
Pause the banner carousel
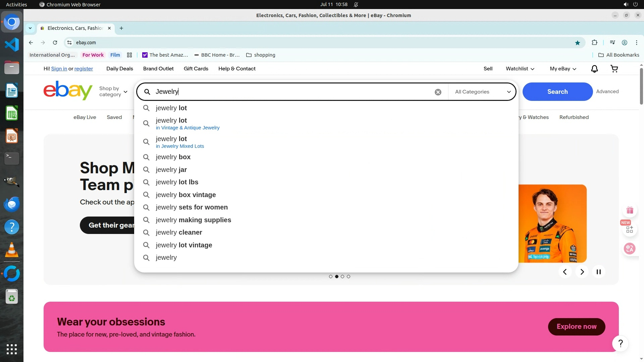(598, 272)
